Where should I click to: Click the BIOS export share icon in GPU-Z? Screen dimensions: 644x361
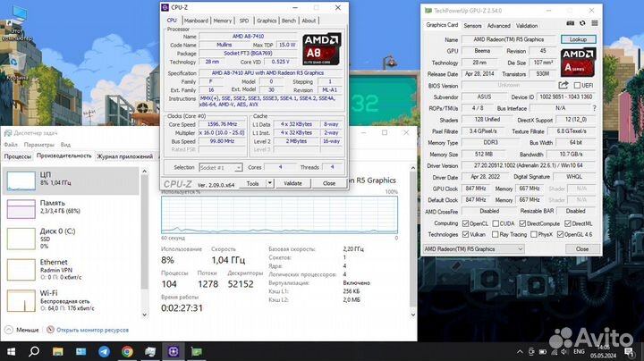[563, 85]
